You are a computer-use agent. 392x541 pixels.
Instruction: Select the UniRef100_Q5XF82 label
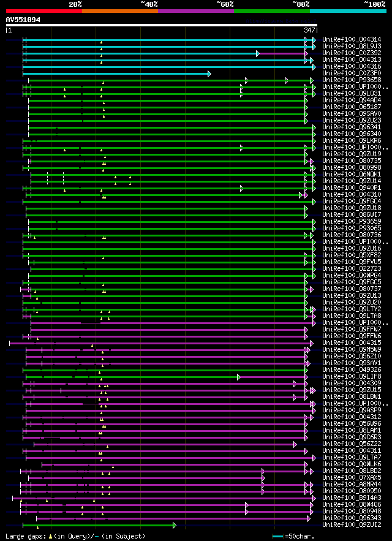coord(352,255)
